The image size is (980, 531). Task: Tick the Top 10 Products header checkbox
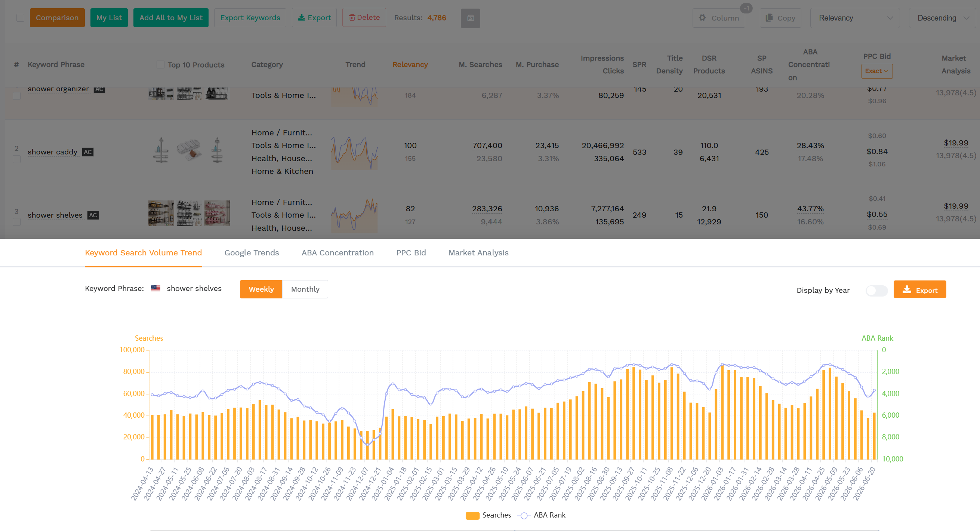coord(160,64)
